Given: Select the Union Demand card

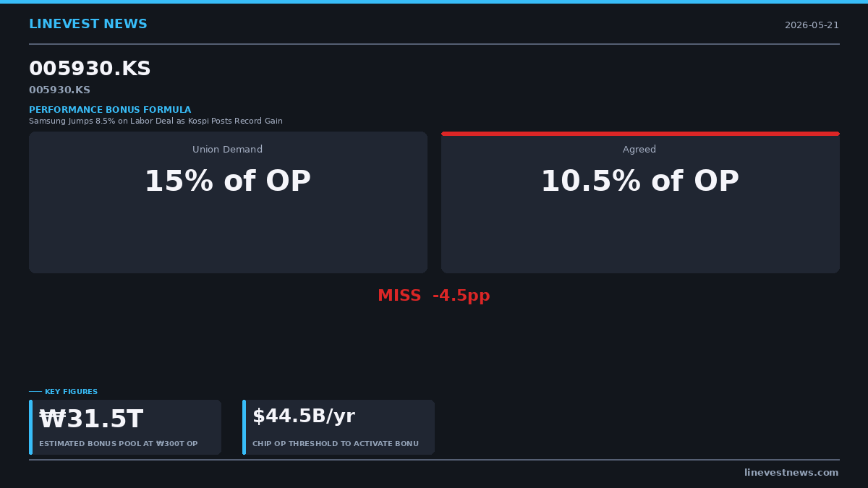Looking at the screenshot, I should click(x=228, y=202).
